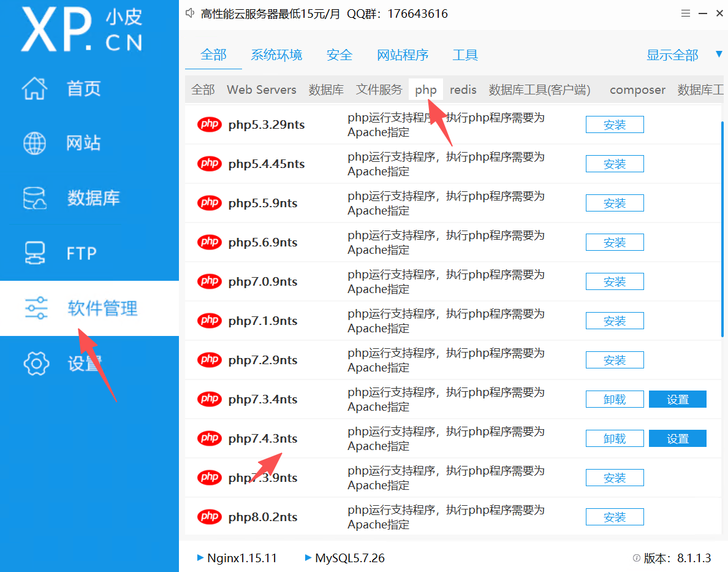Install php5.6.9nts with 安装 button

pyautogui.click(x=615, y=243)
